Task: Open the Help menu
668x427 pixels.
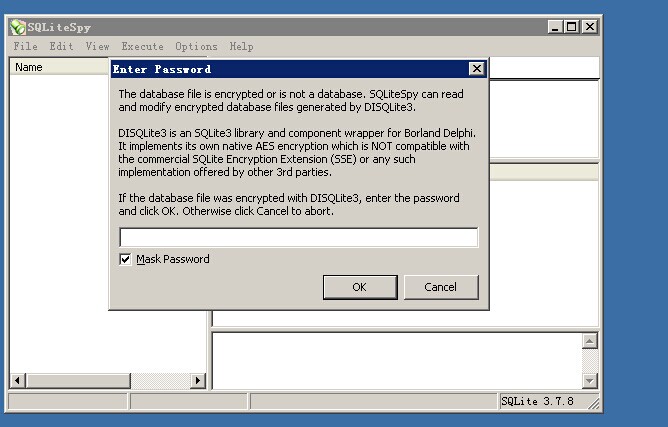Action: pos(241,46)
